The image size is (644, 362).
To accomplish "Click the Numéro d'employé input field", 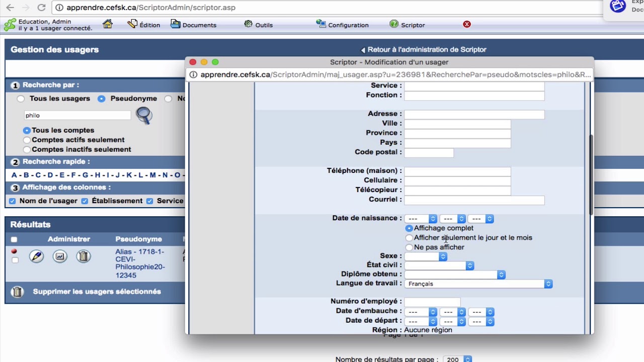I will tap(432, 302).
